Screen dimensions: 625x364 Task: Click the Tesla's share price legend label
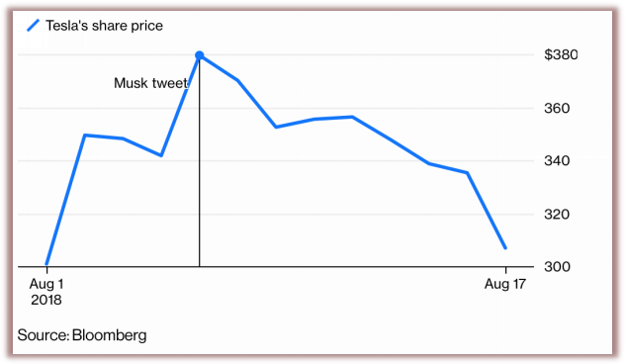pos(105,26)
